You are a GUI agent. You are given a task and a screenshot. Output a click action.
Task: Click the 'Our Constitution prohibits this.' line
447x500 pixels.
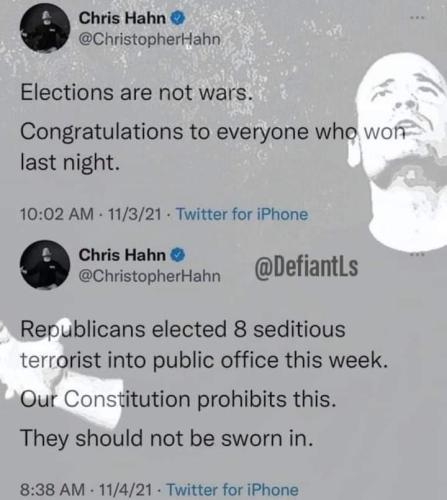[178, 399]
